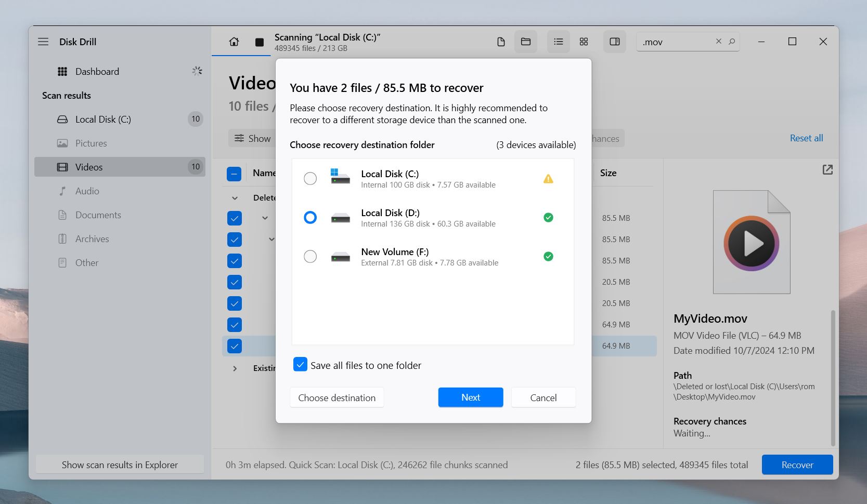The height and width of the screenshot is (504, 867).
Task: Open the Documents category
Action: pyautogui.click(x=120, y=215)
